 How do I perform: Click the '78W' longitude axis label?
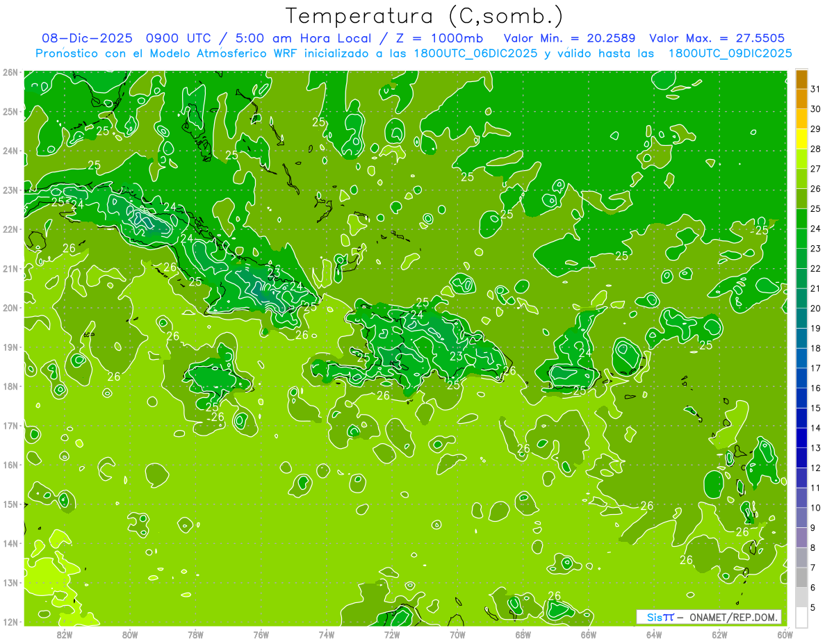[x=195, y=634]
